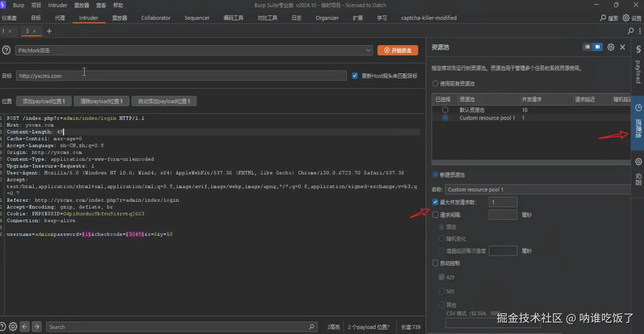The image size is (644, 334).
Task: Add a new Intruder tab with plus
Action: [49, 31]
